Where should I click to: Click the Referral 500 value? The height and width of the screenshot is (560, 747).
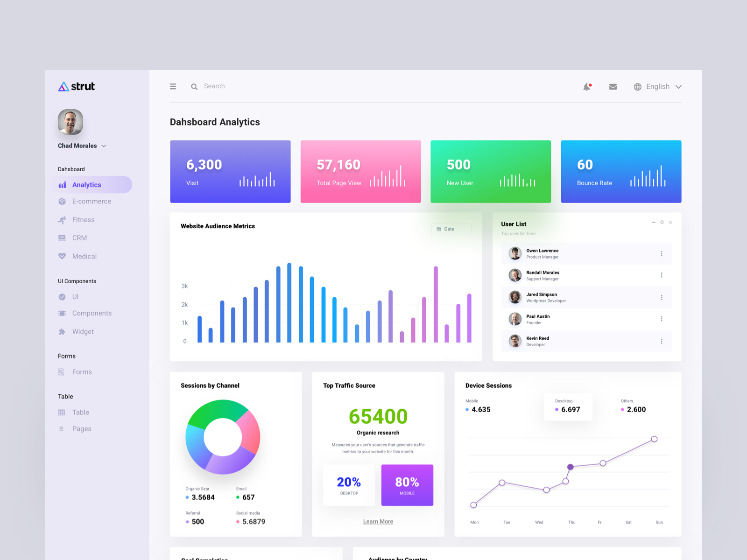[x=198, y=522]
